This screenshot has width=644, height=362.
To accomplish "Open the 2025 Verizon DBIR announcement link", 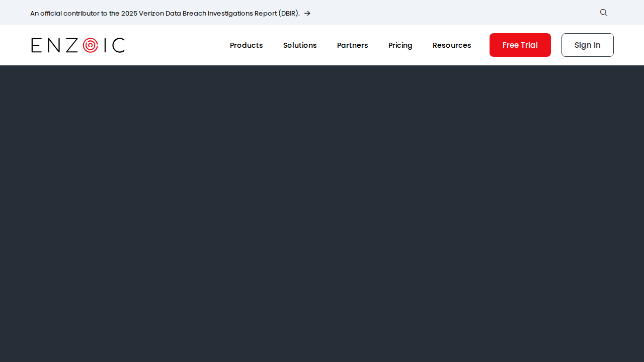I will 166,13.
